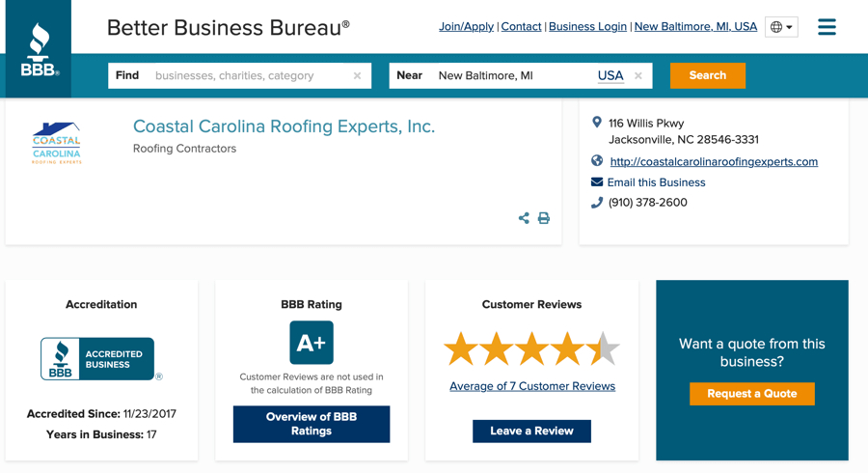Click Years in Business: 17 text
This screenshot has width=868, height=473.
click(x=101, y=434)
